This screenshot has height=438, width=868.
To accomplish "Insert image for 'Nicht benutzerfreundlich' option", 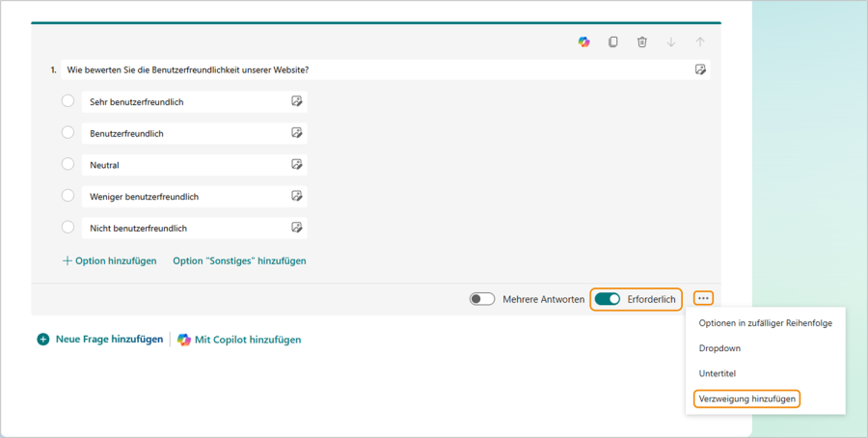I will [x=297, y=228].
